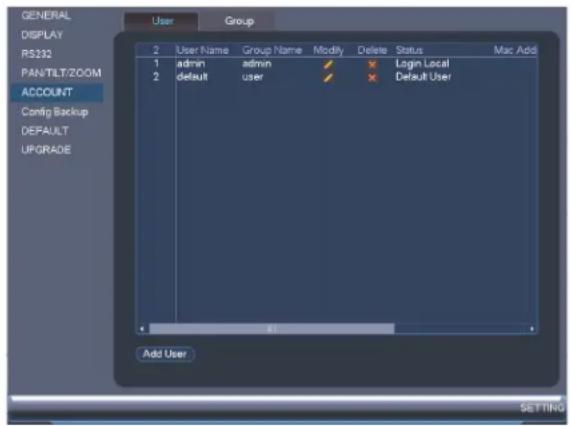Image resolution: width=570 pixels, height=426 pixels.
Task: Click the Mac Add column header
Action: pos(515,50)
